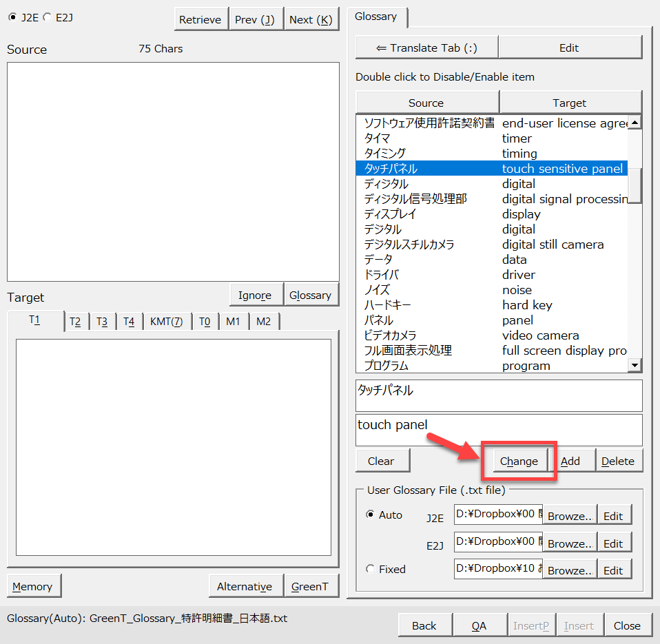The image size is (660, 644).
Task: Choose the Auto glossary file option
Action: [x=371, y=515]
